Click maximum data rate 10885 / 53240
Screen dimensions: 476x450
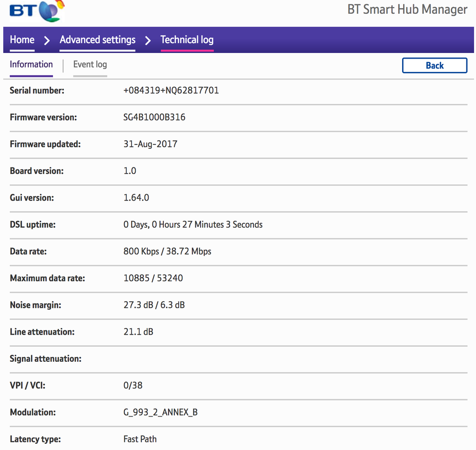pos(153,278)
